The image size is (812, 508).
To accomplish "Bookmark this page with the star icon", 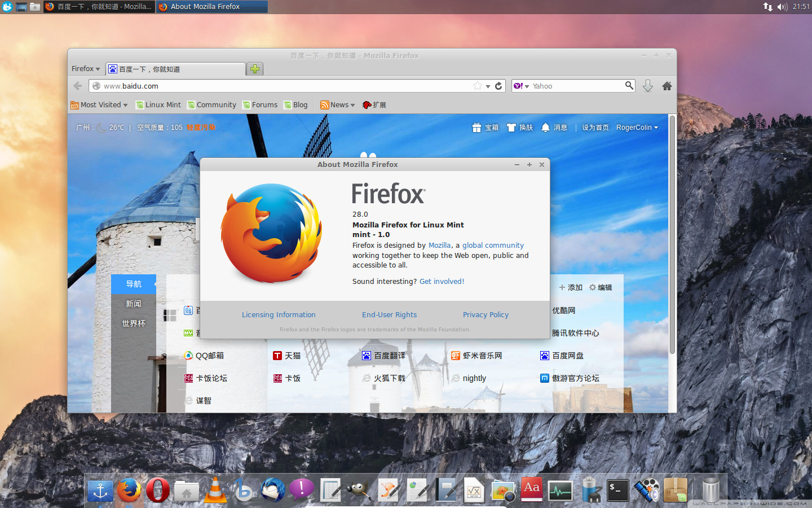I will [478, 86].
